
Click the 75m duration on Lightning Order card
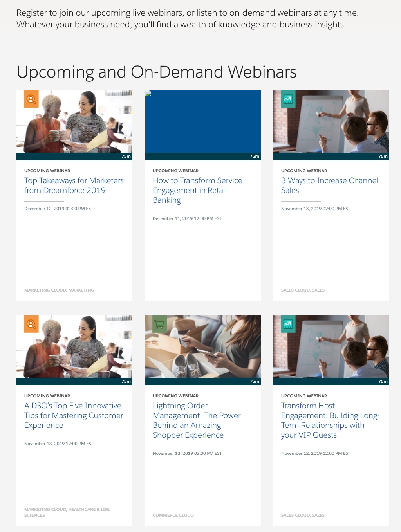click(255, 381)
